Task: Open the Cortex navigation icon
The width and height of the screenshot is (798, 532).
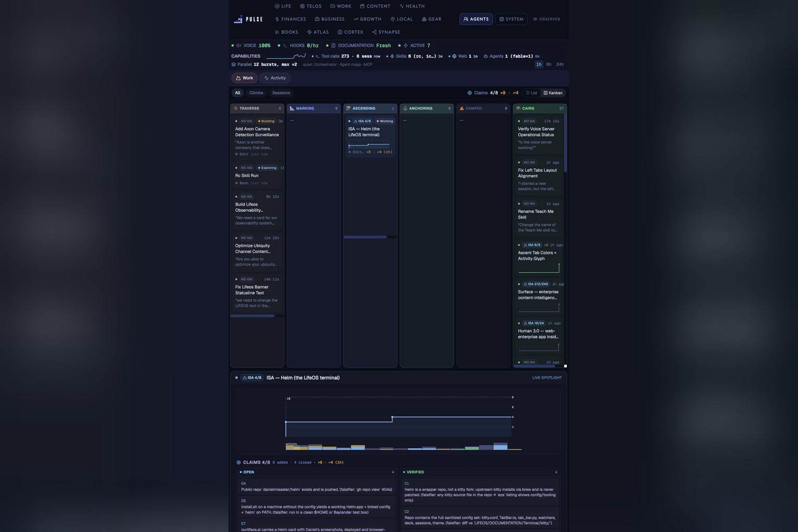Action: pos(340,32)
